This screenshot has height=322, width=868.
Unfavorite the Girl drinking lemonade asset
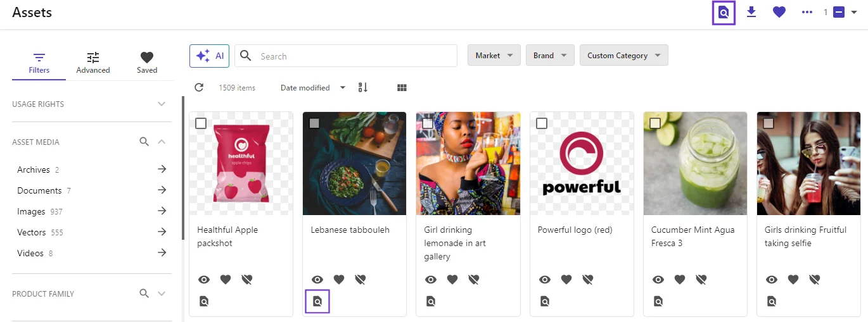474,279
